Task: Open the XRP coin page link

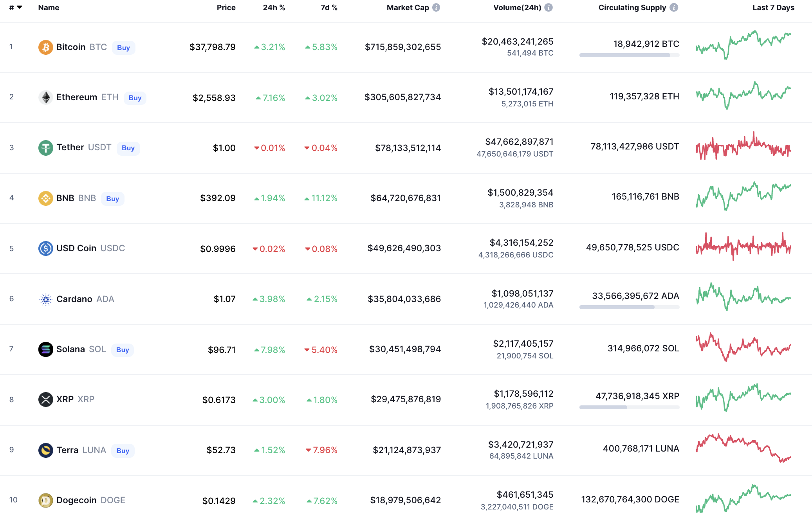Action: pyautogui.click(x=65, y=400)
